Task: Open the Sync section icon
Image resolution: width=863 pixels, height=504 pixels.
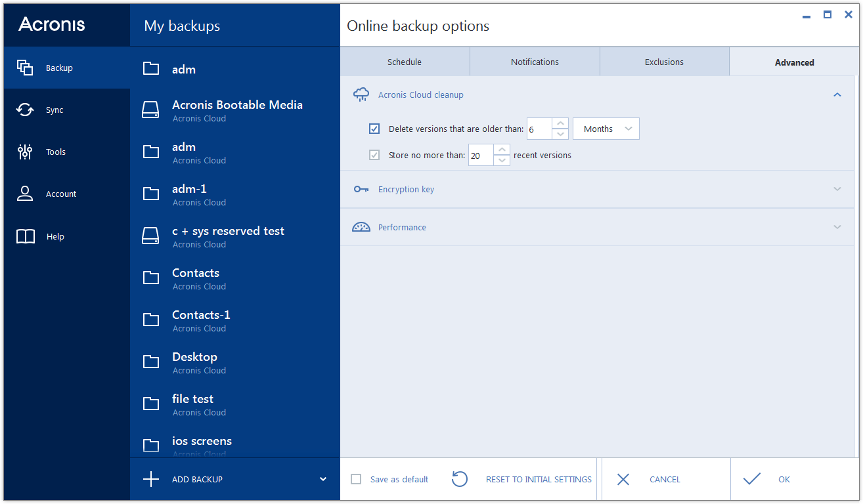Action: pos(25,110)
